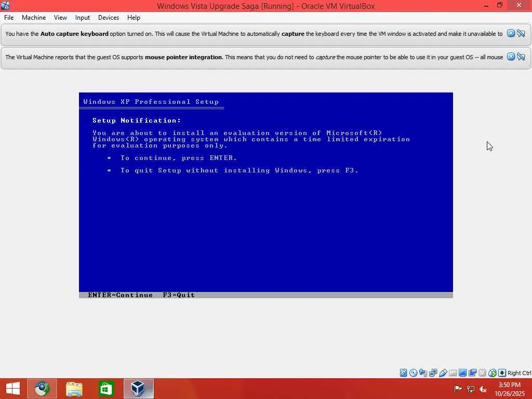Click the shared folders indicator icon
Screen dimensions: 532x399
[x=453, y=373]
